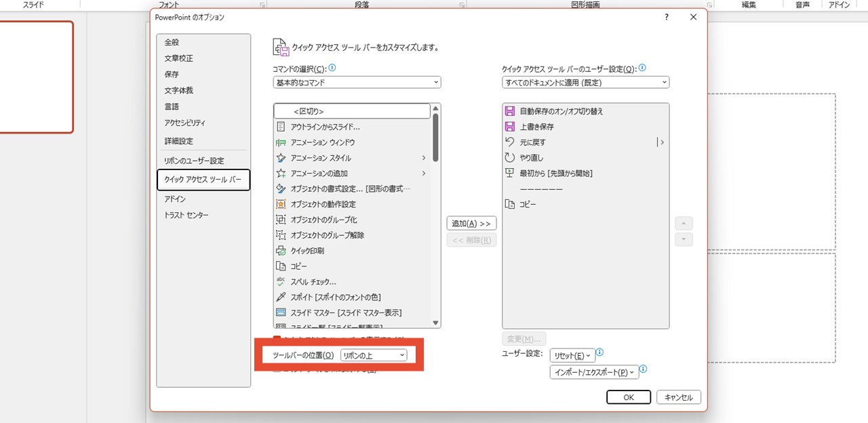Select the オブジェクトのグループ化 icon
The width and height of the screenshot is (868, 423).
(x=281, y=220)
